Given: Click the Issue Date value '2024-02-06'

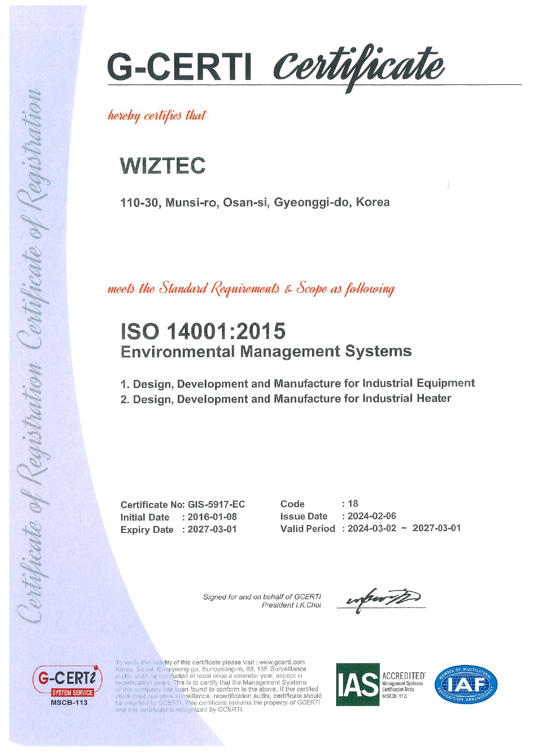Looking at the screenshot, I should pos(372,516).
